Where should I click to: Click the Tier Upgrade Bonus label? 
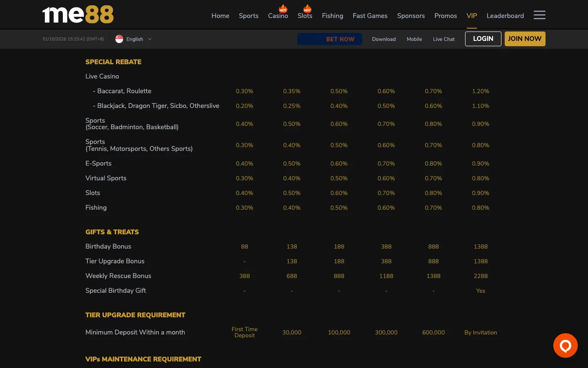(x=115, y=261)
